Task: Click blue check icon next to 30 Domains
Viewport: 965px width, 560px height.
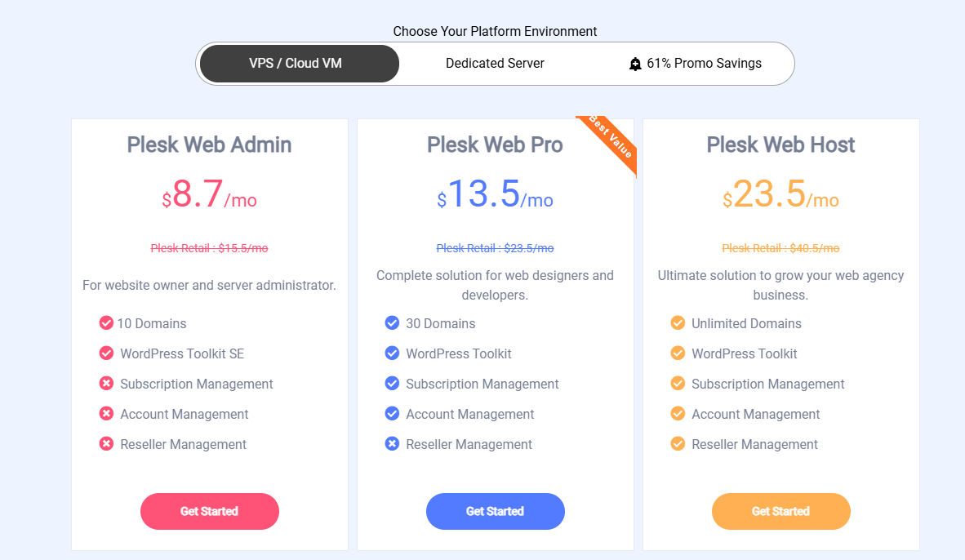Action: coord(392,323)
